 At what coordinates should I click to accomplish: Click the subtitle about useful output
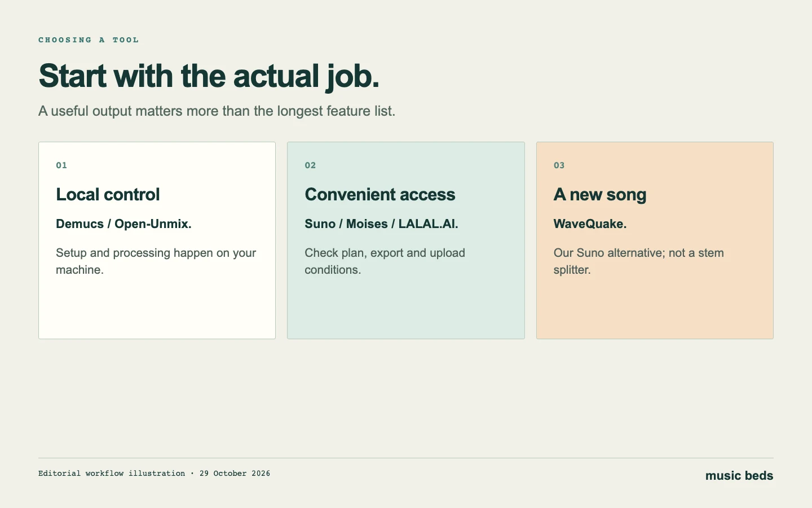pyautogui.click(x=217, y=111)
